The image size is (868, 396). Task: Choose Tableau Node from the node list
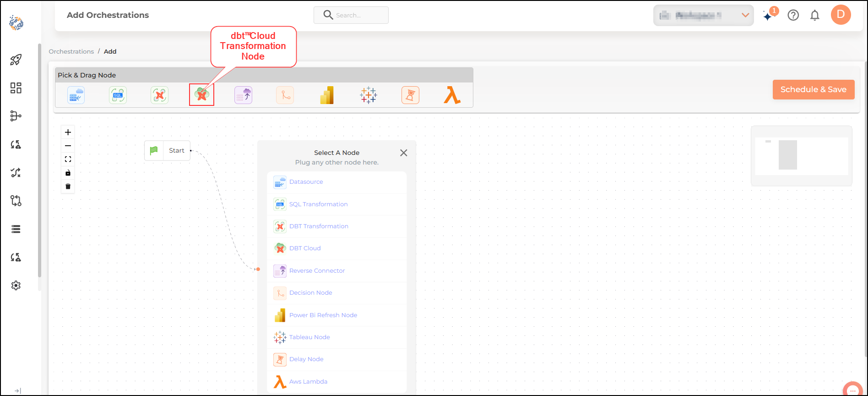click(x=336, y=337)
